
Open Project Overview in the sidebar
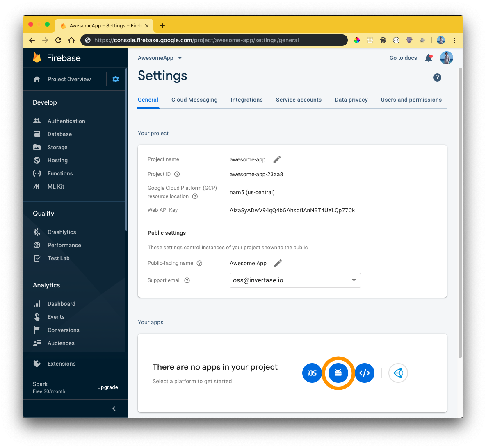[62, 79]
